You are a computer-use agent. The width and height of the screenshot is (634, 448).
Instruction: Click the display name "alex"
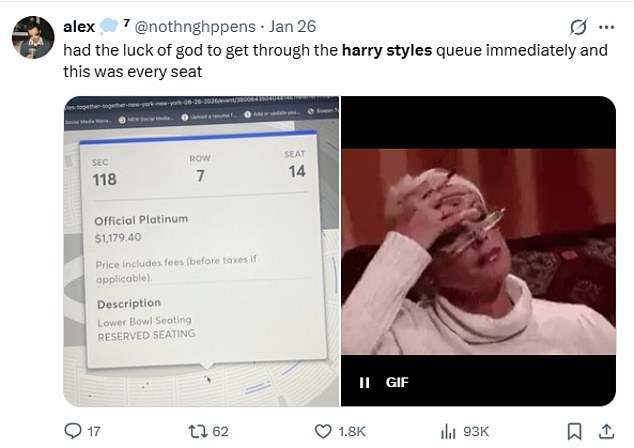point(79,25)
